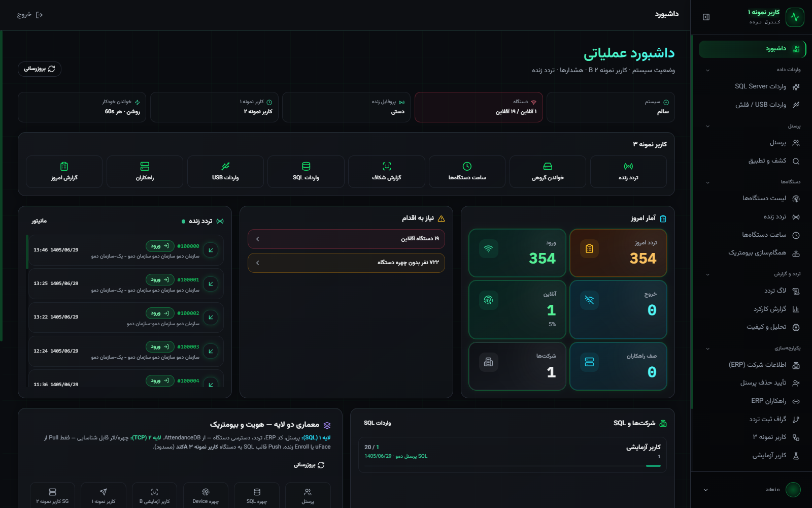Collapse the تردد و گزارش sidebar section
812x508 pixels.
pyautogui.click(x=707, y=274)
